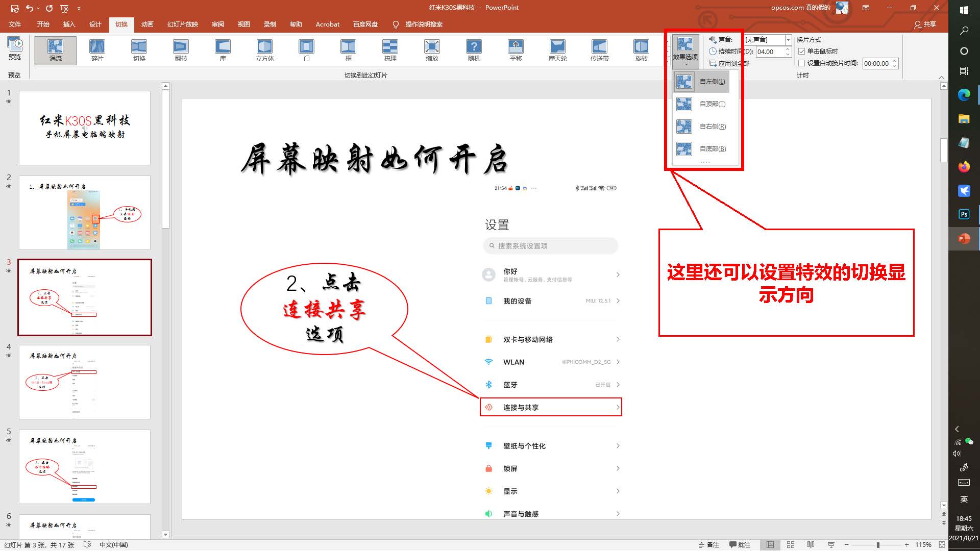Click the 共享 share button
This screenshot has width=980, height=551.
(925, 24)
